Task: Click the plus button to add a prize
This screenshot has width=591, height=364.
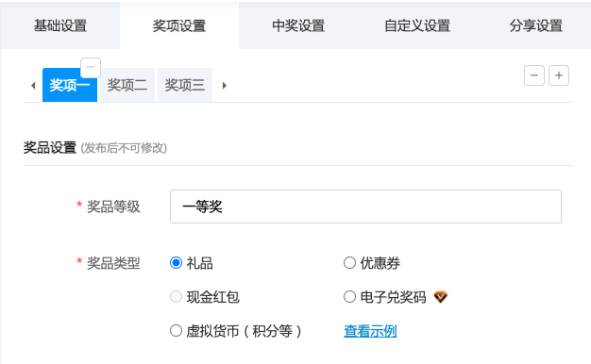Action: tap(559, 75)
